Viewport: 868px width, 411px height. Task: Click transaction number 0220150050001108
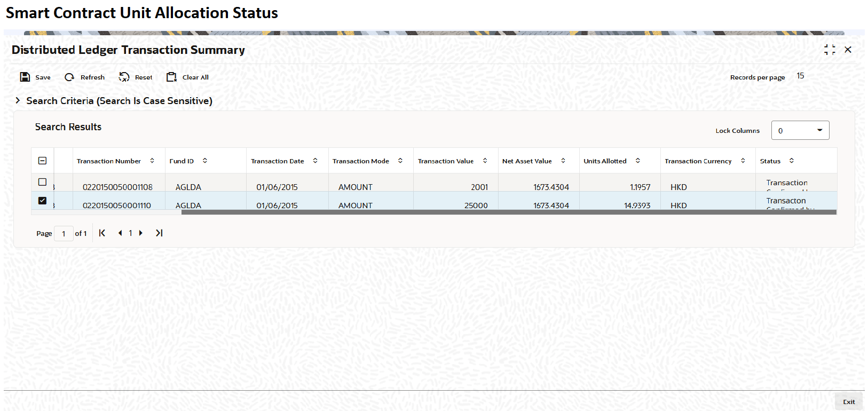coord(117,187)
